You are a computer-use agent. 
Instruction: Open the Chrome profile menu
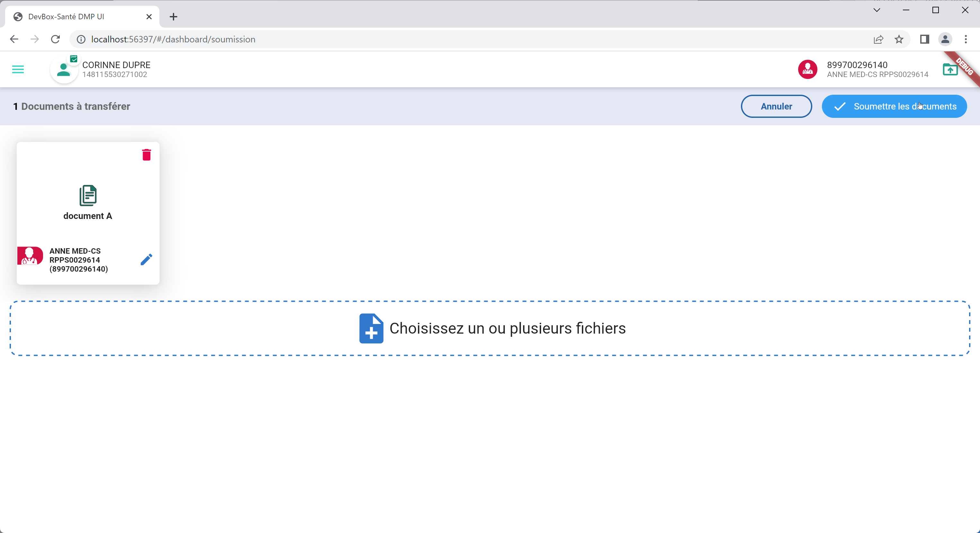(x=945, y=39)
